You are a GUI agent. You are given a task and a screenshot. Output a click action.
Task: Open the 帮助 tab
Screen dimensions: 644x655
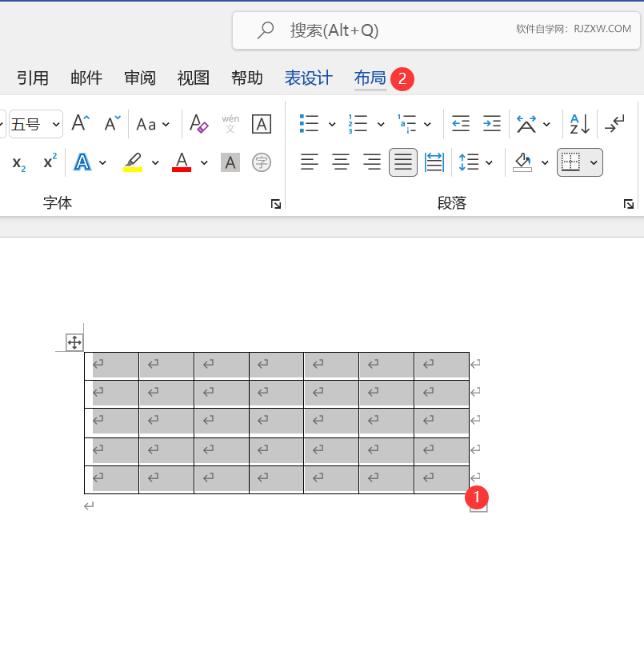(247, 78)
